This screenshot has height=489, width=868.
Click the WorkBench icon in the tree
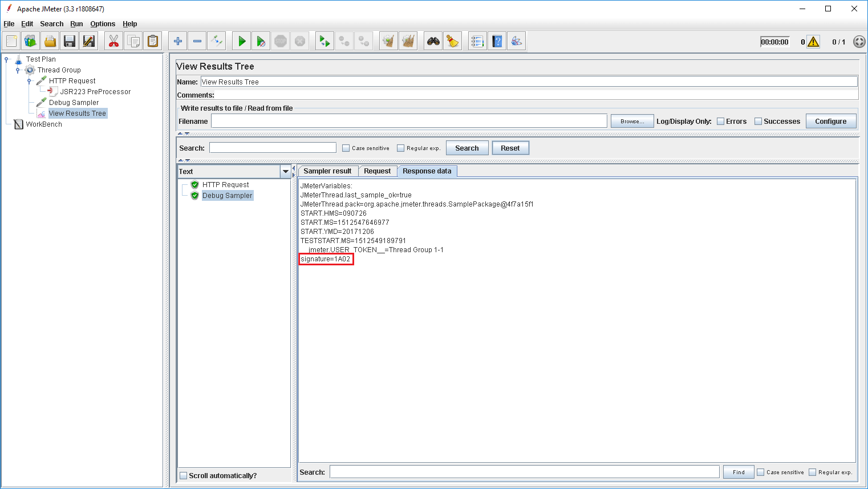pos(18,124)
